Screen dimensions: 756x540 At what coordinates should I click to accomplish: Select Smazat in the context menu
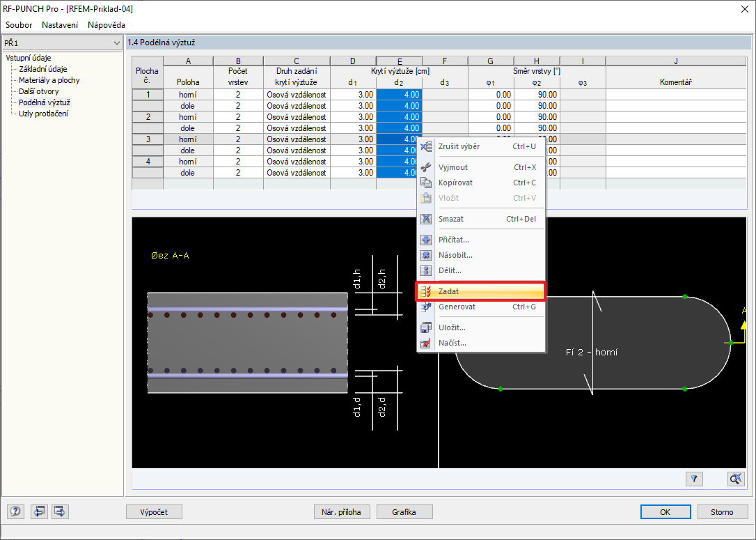(x=481, y=219)
